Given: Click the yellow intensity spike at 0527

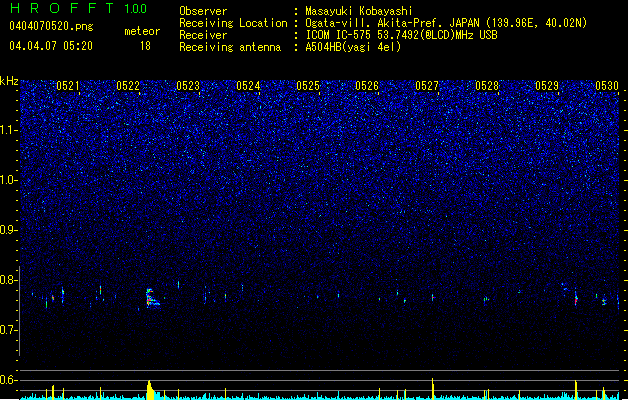Looking at the screenshot, I should (432, 389).
